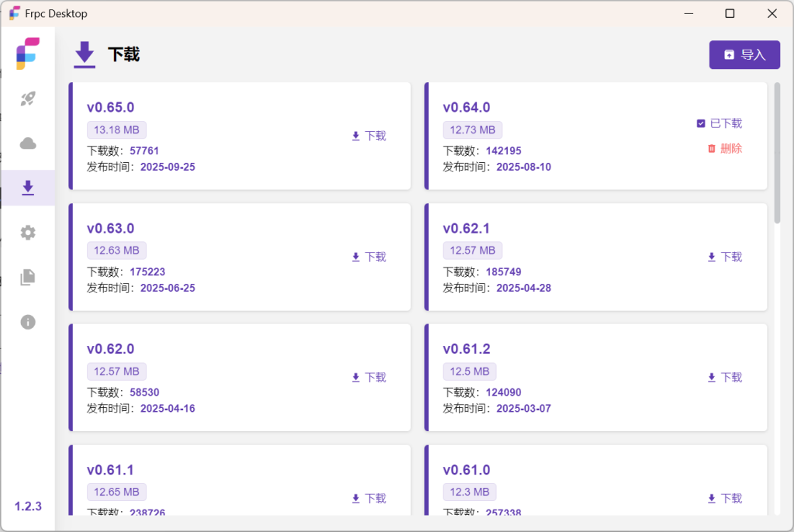The image size is (794, 532).
Task: Download version v0.63.0
Action: click(368, 257)
